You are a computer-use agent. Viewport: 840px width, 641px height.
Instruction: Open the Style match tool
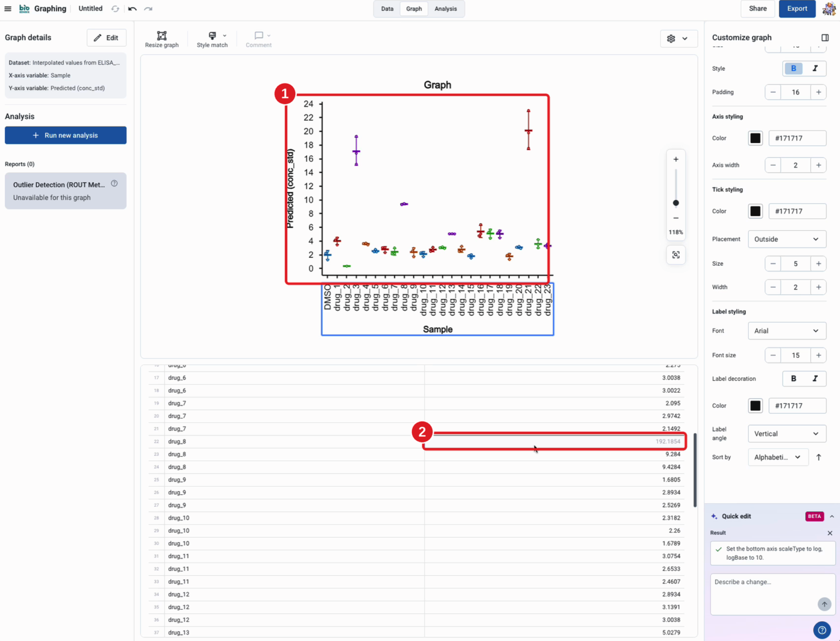(212, 39)
